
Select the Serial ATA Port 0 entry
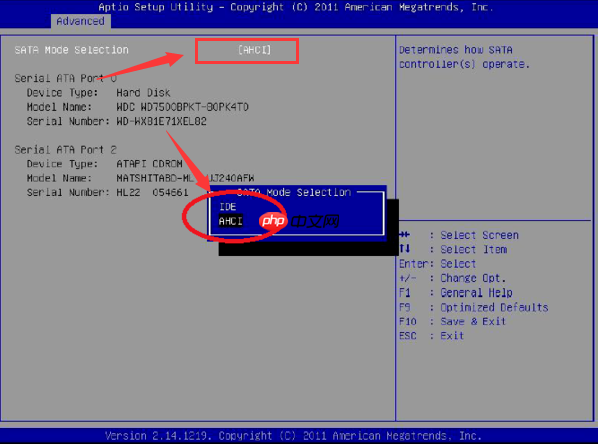pyautogui.click(x=65, y=78)
